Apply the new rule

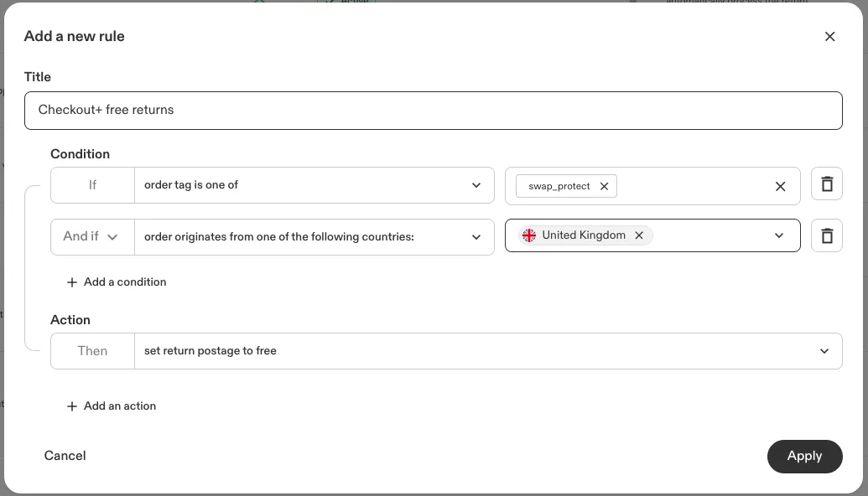(804, 456)
